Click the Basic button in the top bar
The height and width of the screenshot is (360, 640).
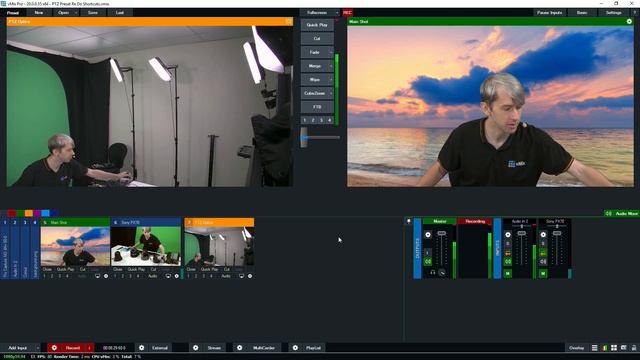tap(582, 13)
